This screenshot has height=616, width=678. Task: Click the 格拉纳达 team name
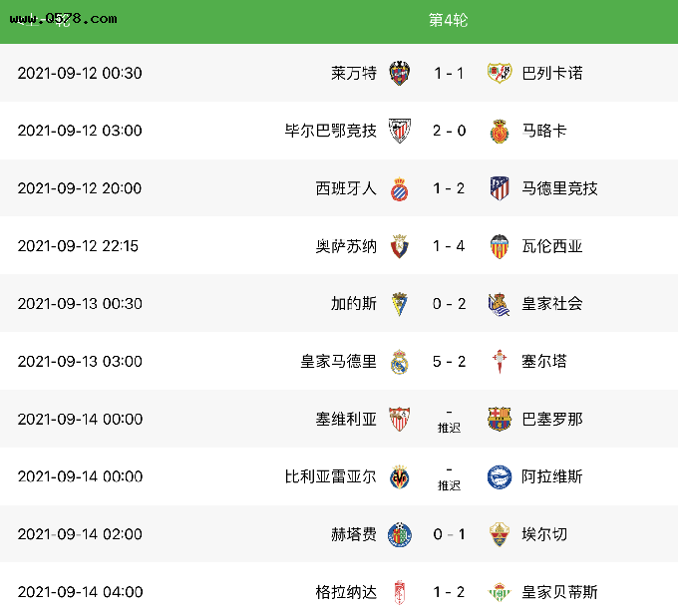point(346,592)
